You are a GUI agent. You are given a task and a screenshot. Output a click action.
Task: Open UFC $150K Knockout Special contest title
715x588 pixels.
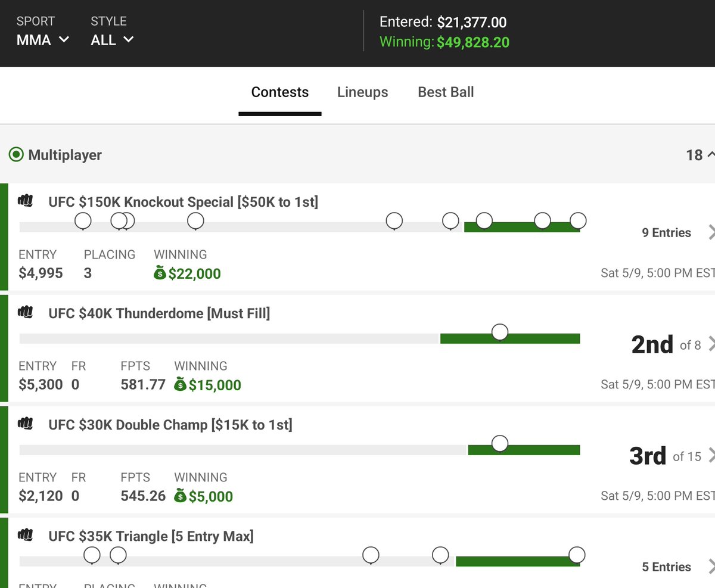[184, 202]
